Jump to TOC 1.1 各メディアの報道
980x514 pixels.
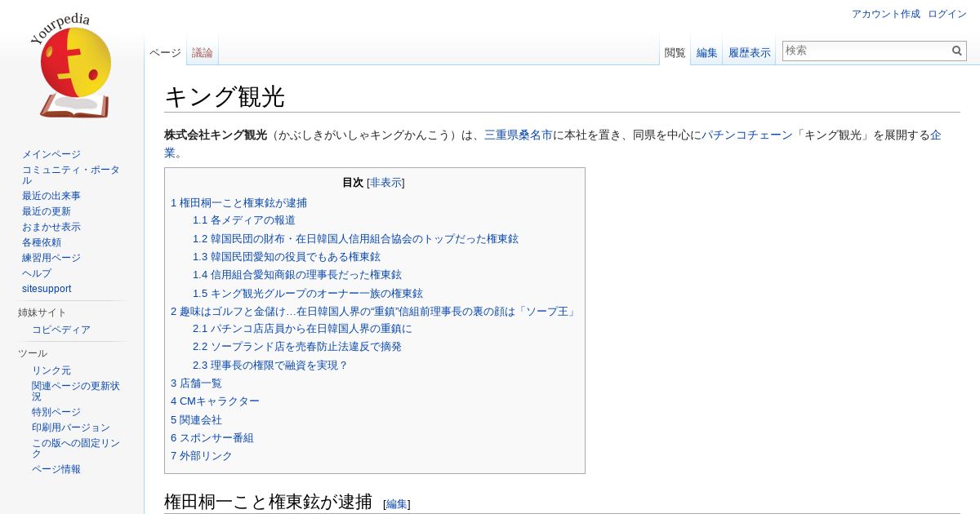pos(244,220)
